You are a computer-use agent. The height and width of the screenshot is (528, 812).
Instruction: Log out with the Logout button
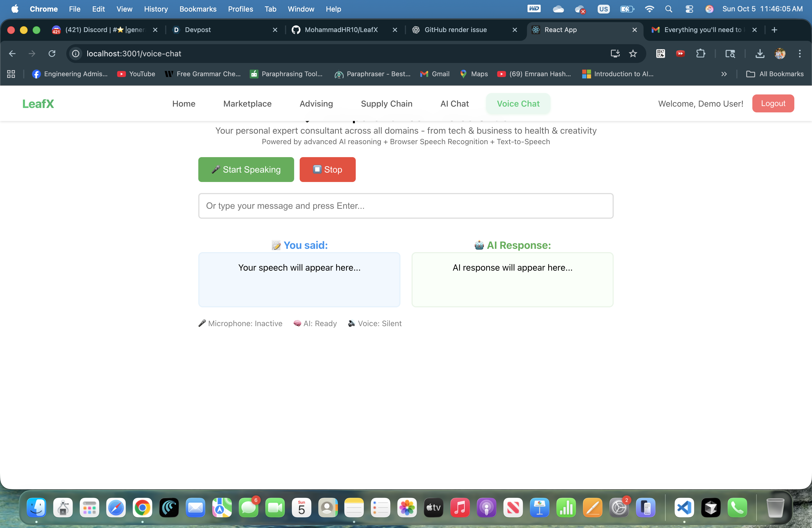click(x=773, y=103)
